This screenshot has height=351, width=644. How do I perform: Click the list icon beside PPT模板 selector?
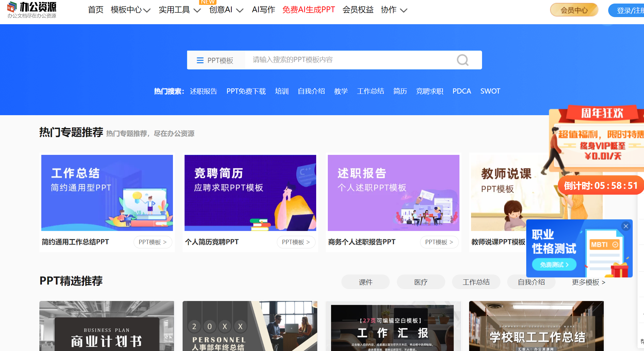pos(200,60)
